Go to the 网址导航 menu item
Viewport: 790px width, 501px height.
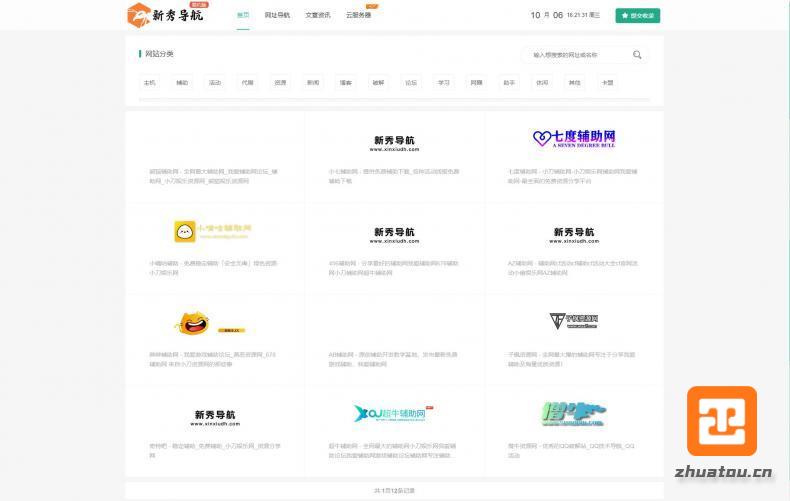click(277, 15)
